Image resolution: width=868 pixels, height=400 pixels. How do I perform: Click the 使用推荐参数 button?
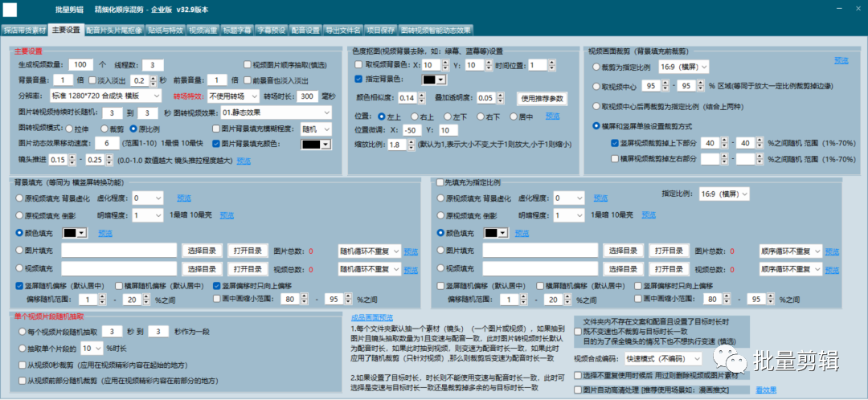(x=542, y=99)
